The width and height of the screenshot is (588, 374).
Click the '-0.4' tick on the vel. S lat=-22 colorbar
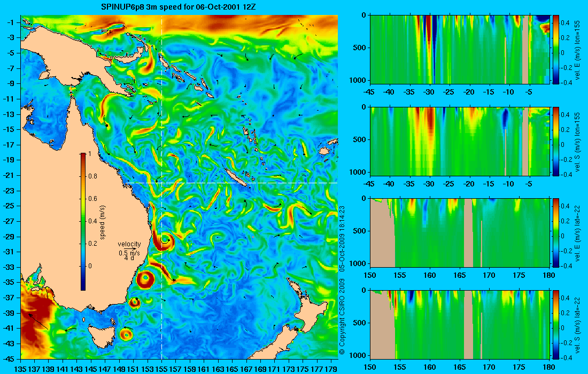565,357
